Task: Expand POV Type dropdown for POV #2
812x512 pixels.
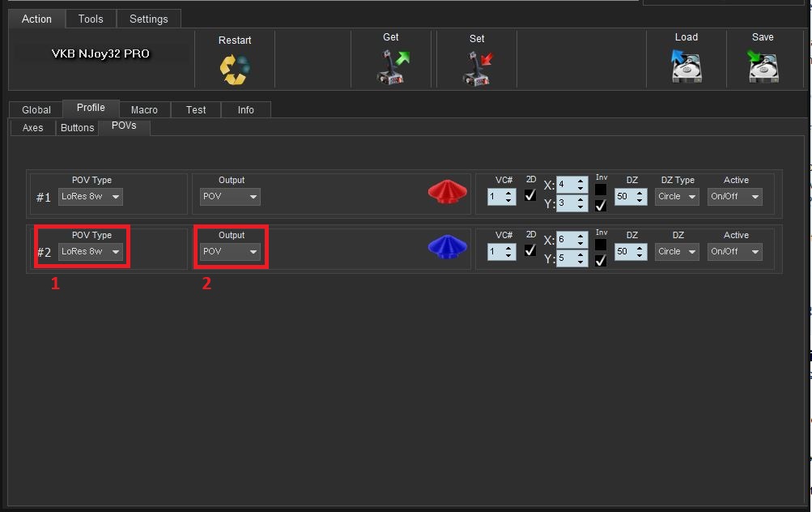Action: click(x=90, y=251)
